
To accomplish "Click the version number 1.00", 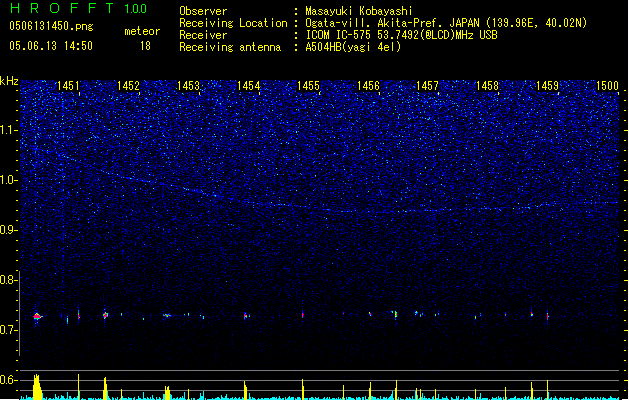I will (136, 10).
